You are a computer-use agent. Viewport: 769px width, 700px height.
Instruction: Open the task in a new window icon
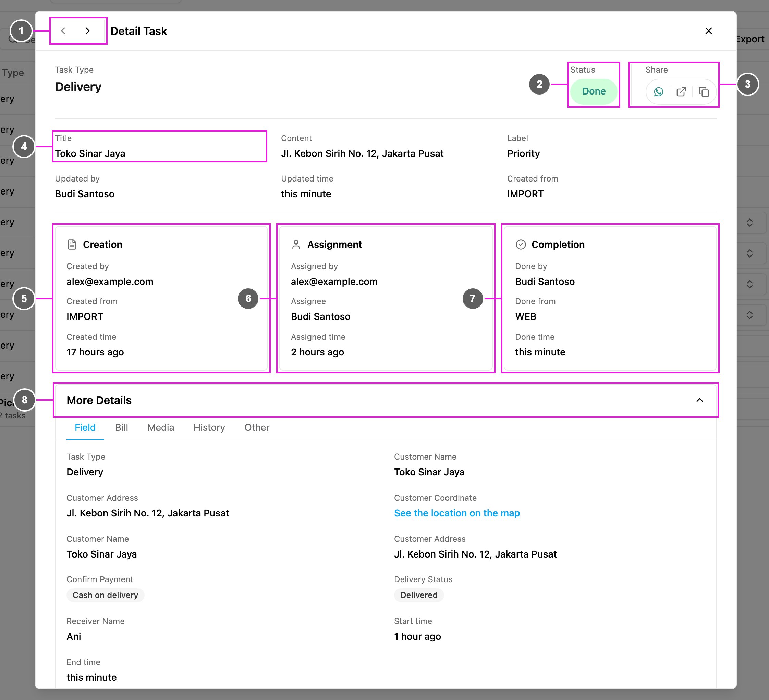(x=681, y=92)
